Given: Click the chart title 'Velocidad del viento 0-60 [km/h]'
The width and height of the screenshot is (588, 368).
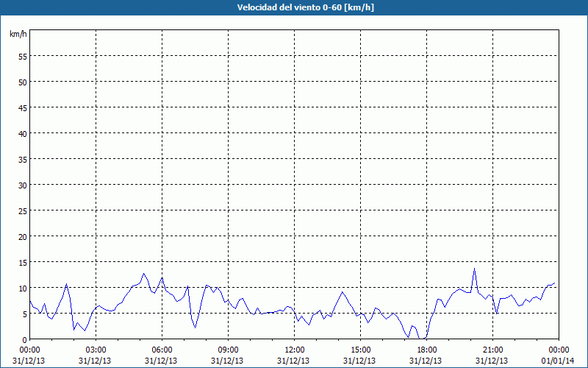Looking at the screenshot, I should tap(305, 7).
